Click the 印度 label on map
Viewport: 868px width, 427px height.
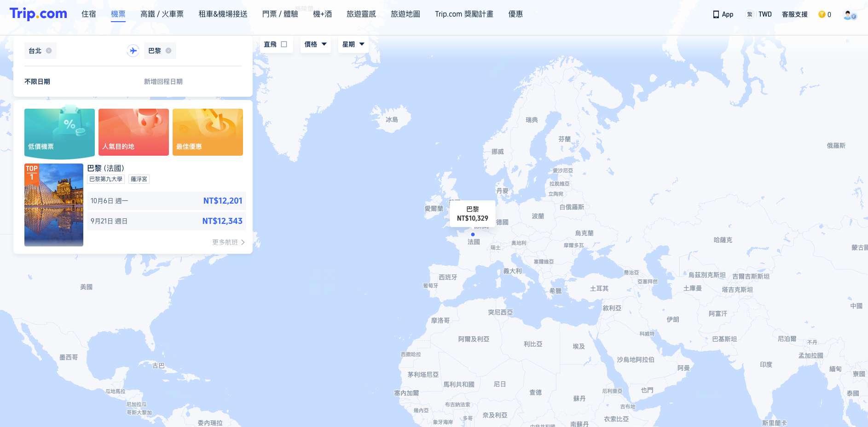pyautogui.click(x=766, y=364)
